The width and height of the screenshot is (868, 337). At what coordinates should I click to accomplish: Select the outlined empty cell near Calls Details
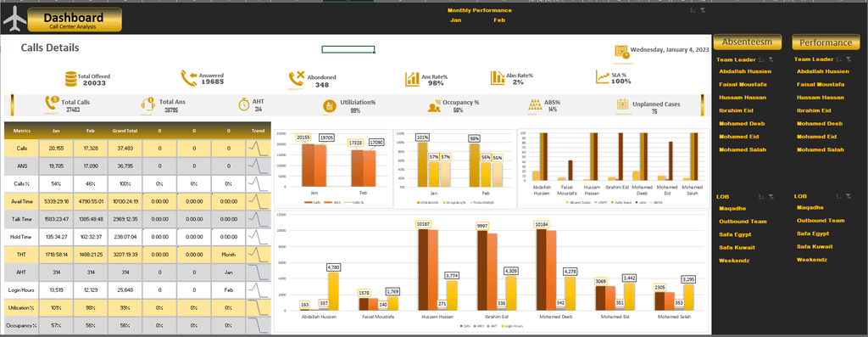tap(348, 49)
